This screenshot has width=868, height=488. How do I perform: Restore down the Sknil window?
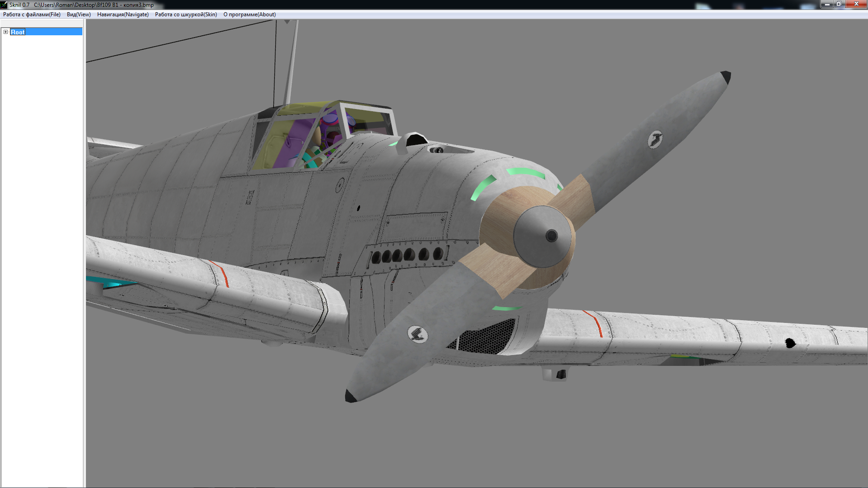839,4
